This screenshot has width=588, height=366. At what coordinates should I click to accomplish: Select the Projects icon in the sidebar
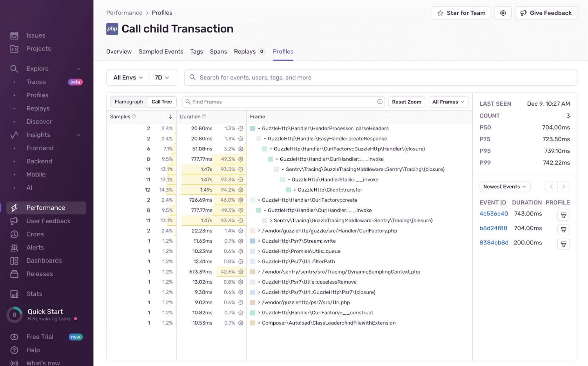[x=14, y=49]
